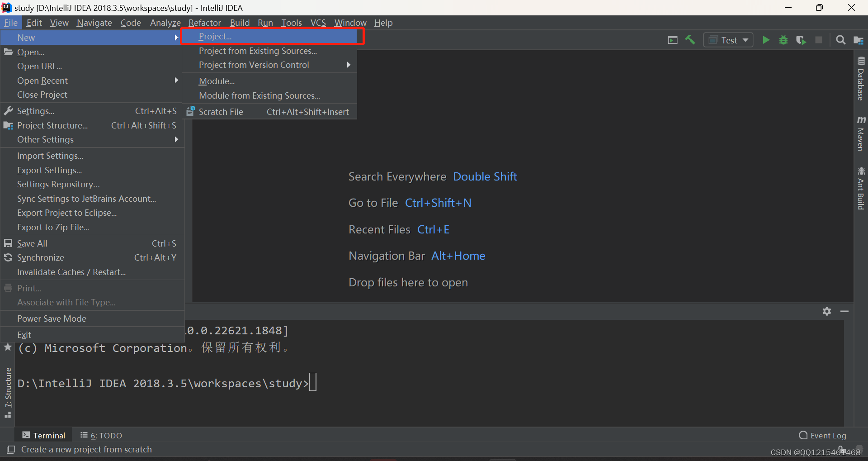Open the File menu

point(11,23)
